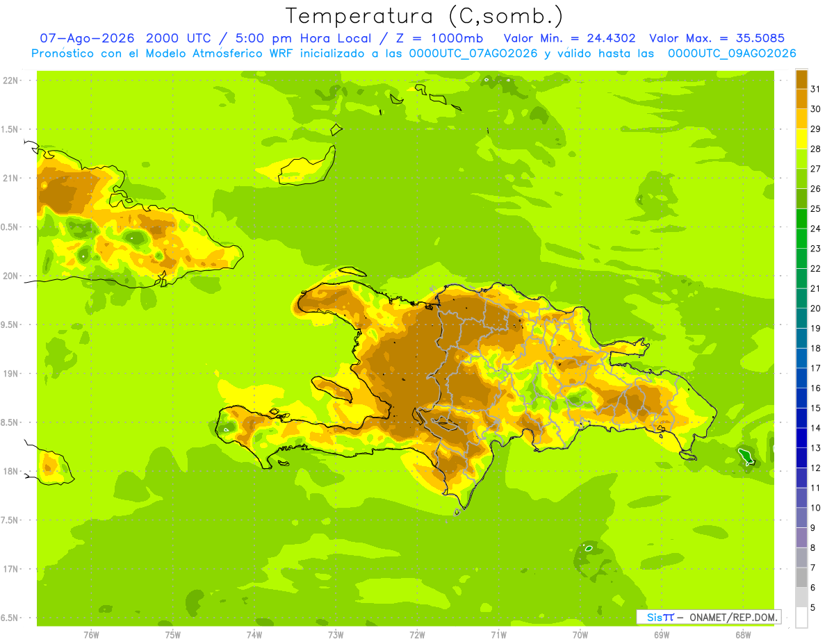This screenshot has height=644, width=834.
Task: Click the "Valor Min. = 24.4302" value
Action: pos(569,38)
